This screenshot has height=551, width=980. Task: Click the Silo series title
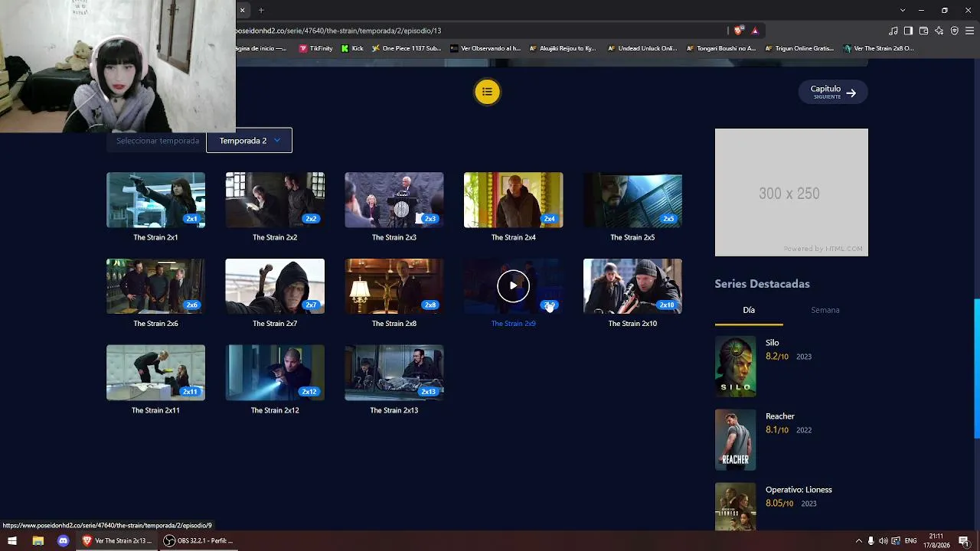tap(773, 343)
